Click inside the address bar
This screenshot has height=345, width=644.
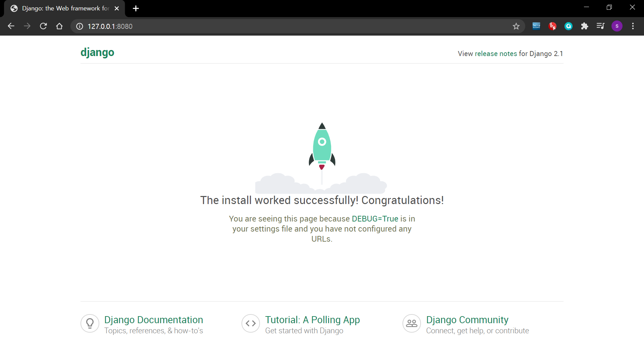[235, 26]
